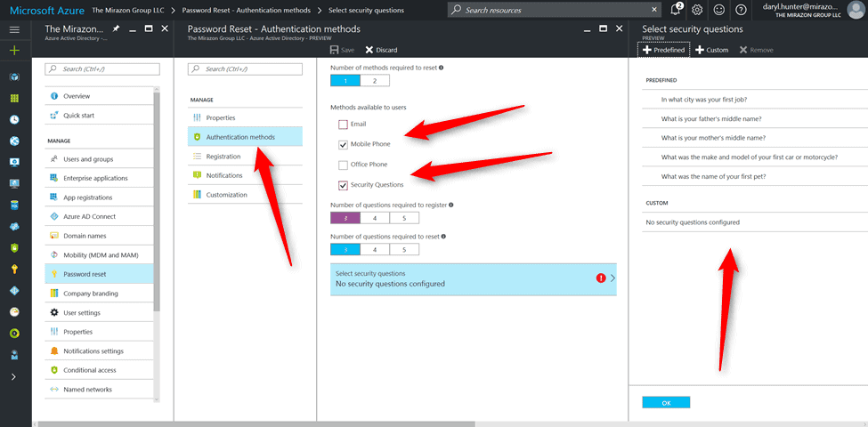Open User settings

point(99,312)
